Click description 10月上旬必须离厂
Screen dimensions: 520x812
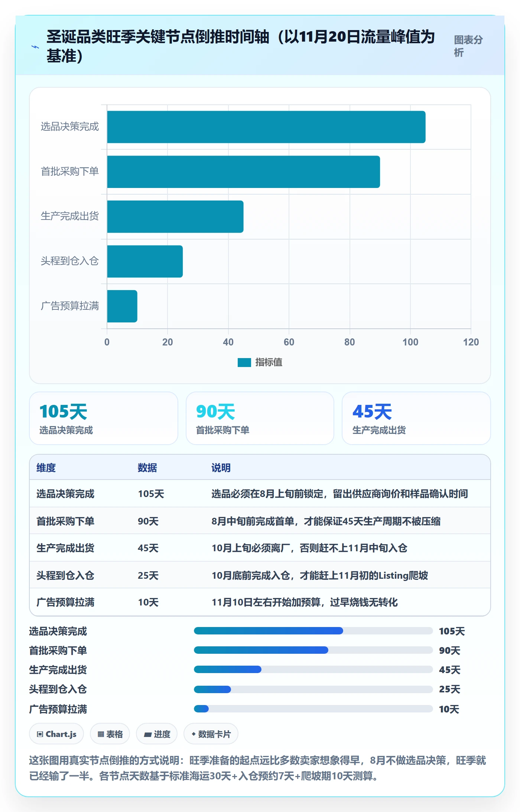(x=309, y=548)
